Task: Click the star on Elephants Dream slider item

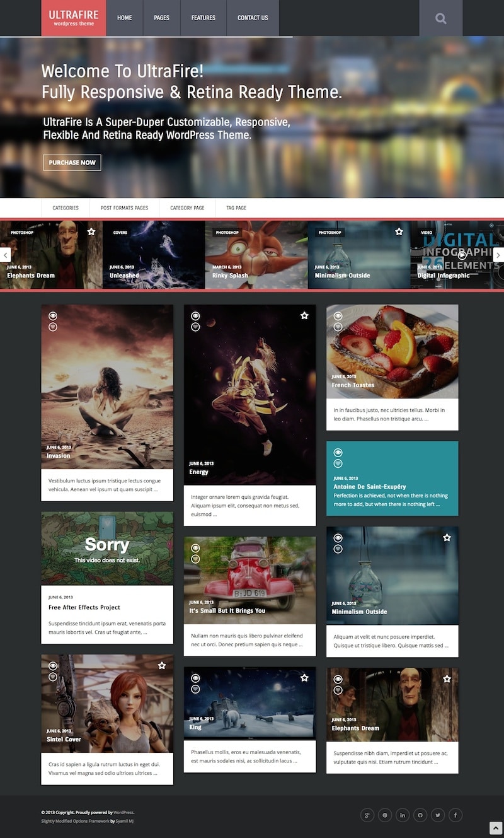Action: 91,232
